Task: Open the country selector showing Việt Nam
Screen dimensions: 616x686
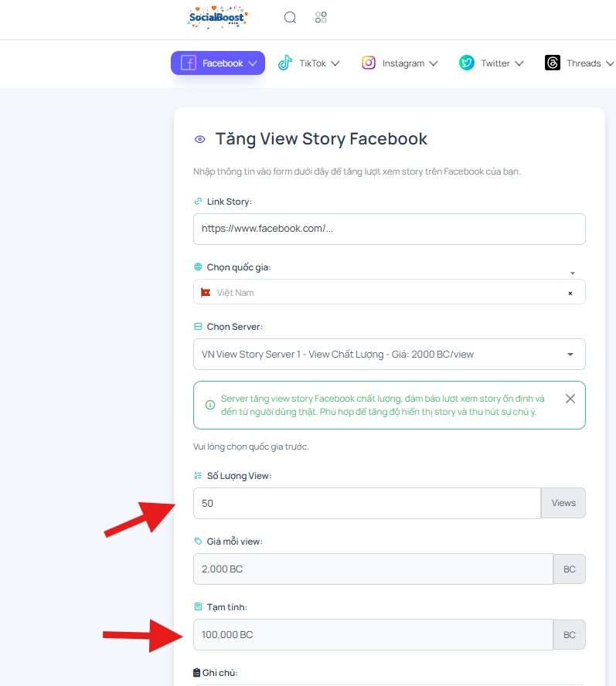Action: (390, 292)
